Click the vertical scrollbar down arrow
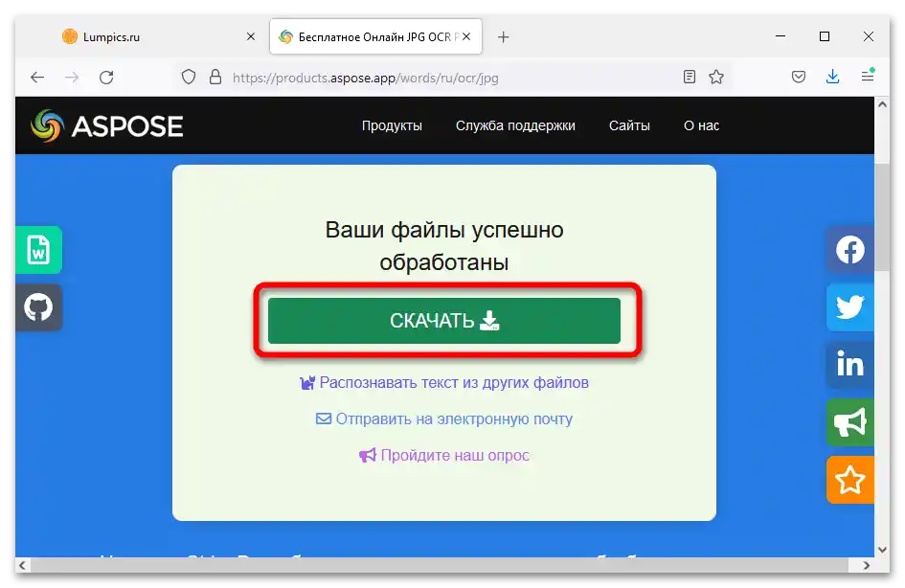 click(882, 550)
